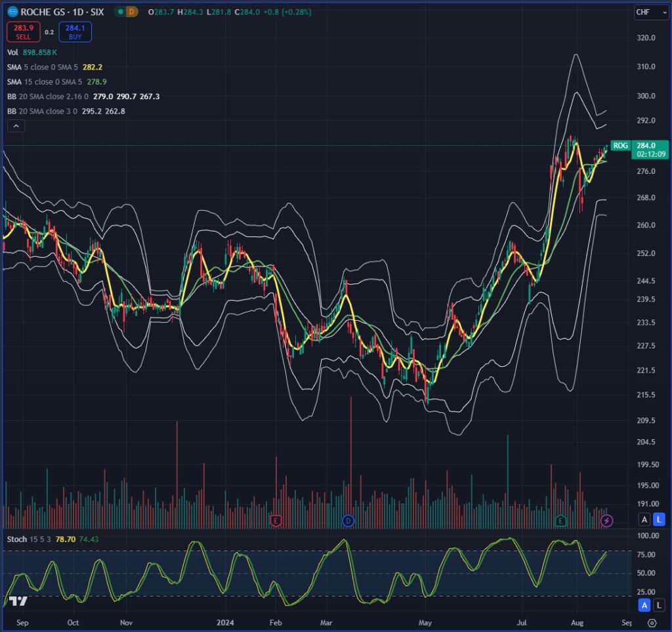Click the green market status dot
The height and width of the screenshot is (632, 672).
[120, 12]
